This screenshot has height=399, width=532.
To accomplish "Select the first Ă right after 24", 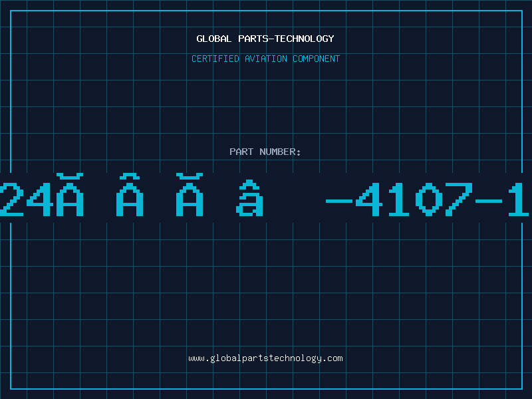I will click(70, 194).
